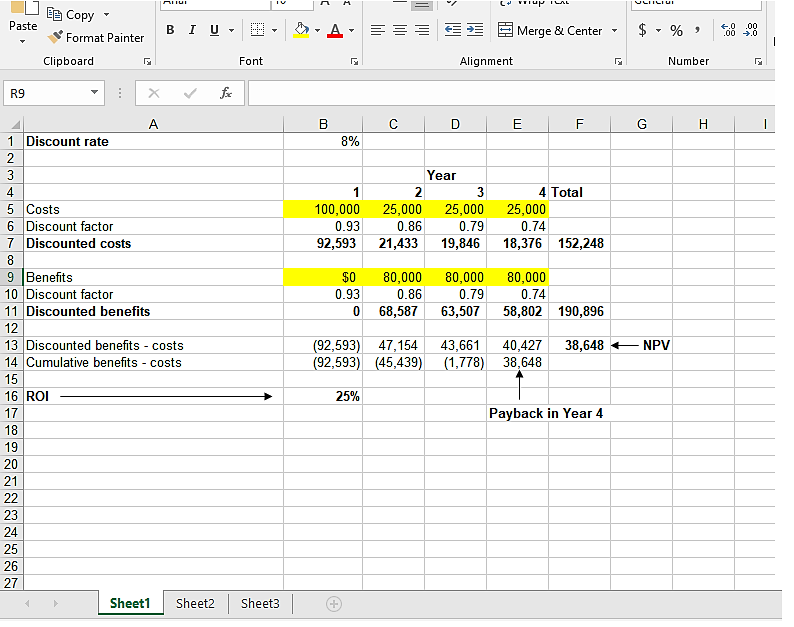Expand the Borders dropdown arrow
The width and height of the screenshot is (794, 627).
pos(274,30)
